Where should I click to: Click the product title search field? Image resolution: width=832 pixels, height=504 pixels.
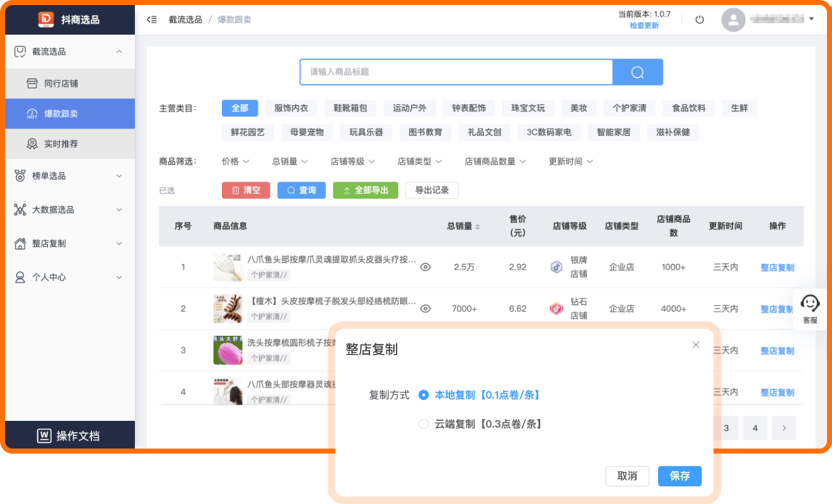tap(456, 72)
